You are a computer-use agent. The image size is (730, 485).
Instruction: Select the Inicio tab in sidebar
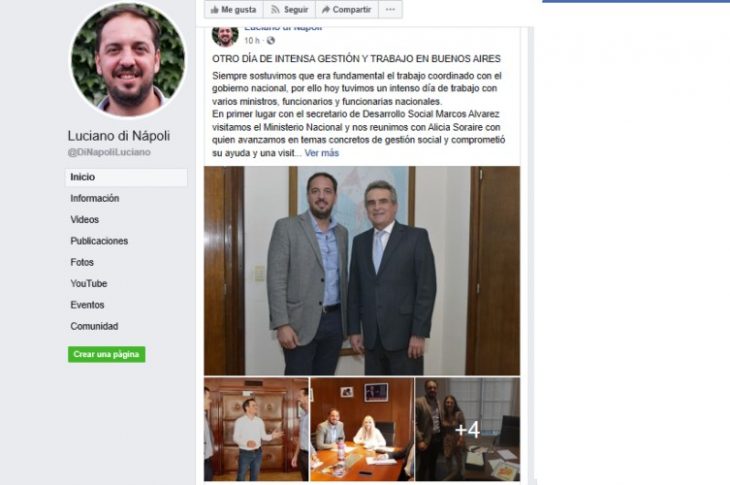click(x=126, y=177)
